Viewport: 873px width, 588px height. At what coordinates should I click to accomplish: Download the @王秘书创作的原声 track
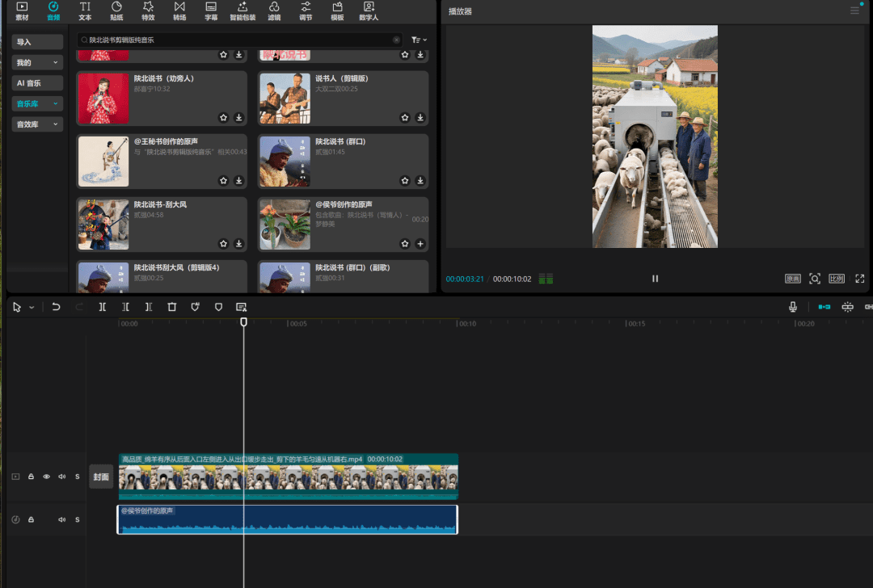click(x=238, y=180)
